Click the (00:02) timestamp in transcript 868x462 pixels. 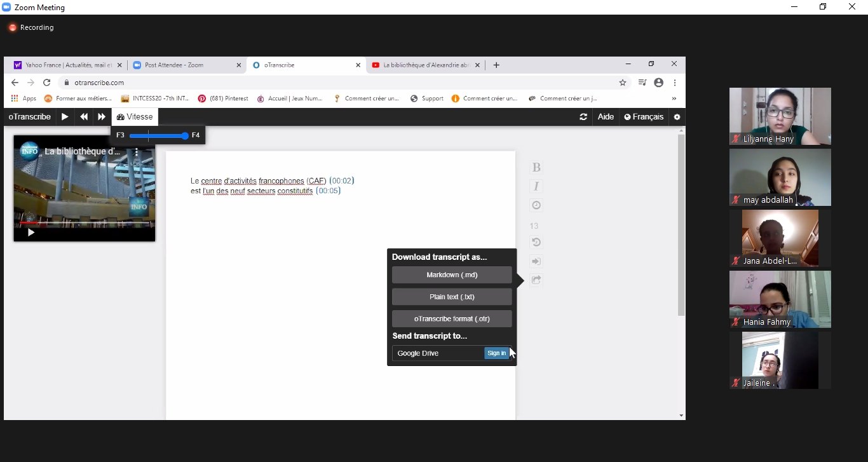[x=342, y=181]
